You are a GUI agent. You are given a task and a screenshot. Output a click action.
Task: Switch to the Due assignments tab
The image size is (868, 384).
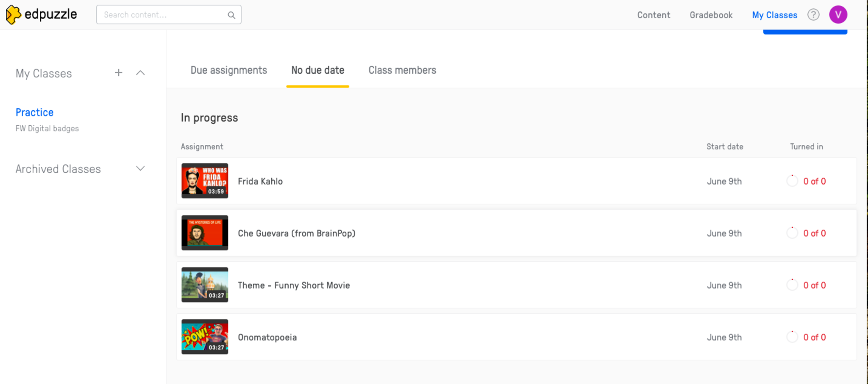pos(229,70)
